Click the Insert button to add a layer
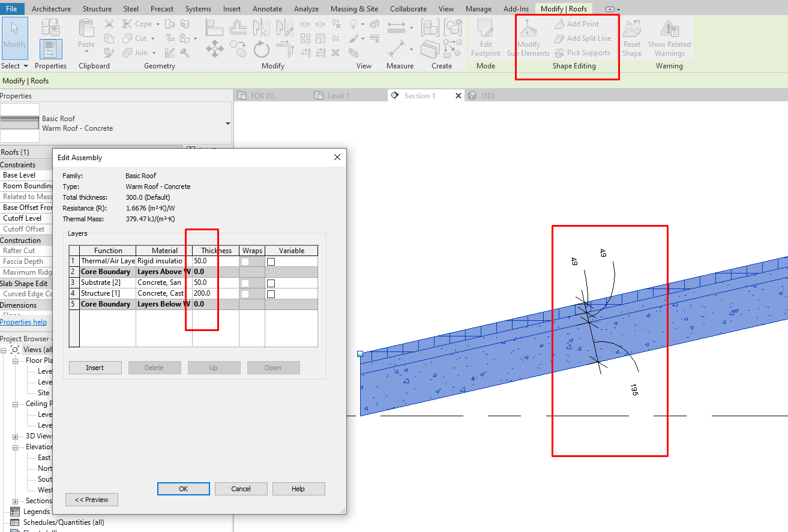The height and width of the screenshot is (532, 788). 95,367
